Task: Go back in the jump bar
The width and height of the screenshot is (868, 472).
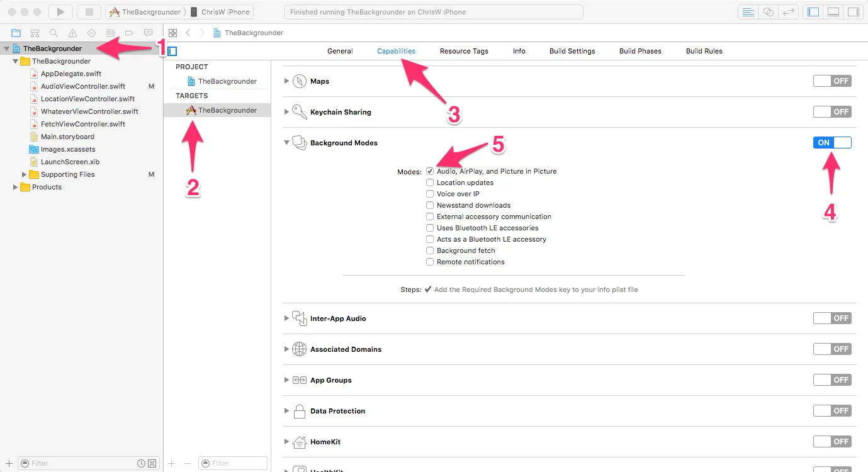Action: [188, 33]
